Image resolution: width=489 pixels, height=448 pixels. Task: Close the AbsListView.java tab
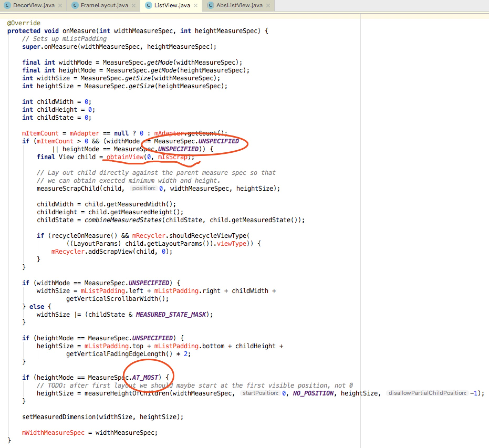tap(268, 6)
